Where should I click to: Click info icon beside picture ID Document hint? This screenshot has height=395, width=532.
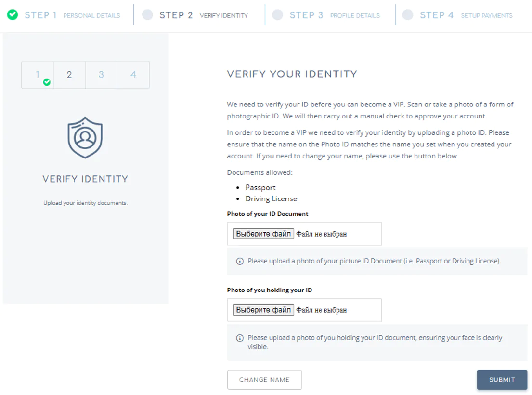coord(240,261)
